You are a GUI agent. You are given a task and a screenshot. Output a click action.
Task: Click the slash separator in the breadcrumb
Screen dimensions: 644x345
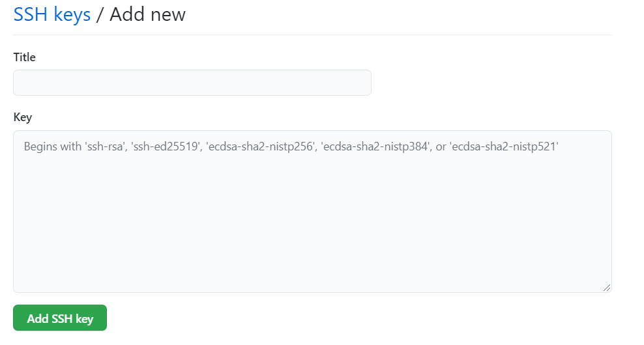pos(100,14)
